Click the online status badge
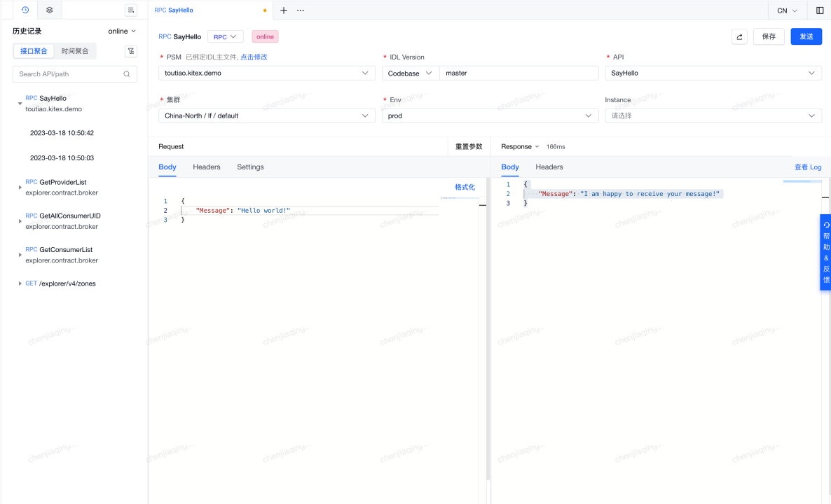 coord(265,36)
